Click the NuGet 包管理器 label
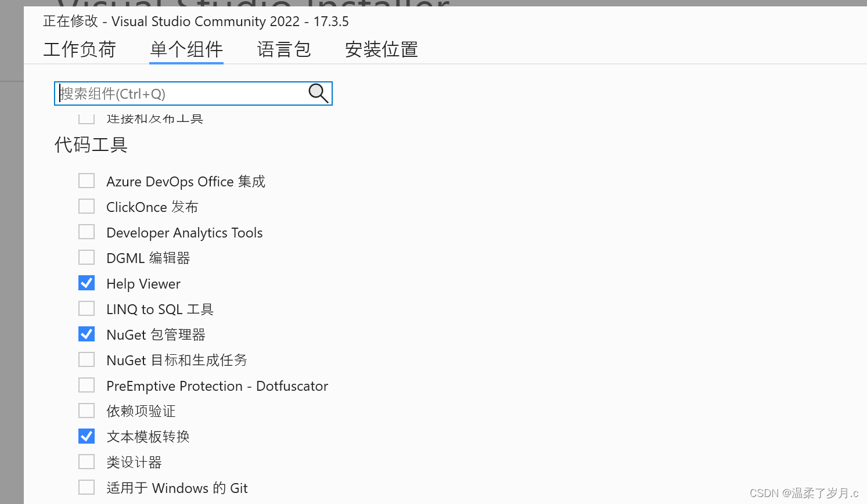 click(x=156, y=335)
